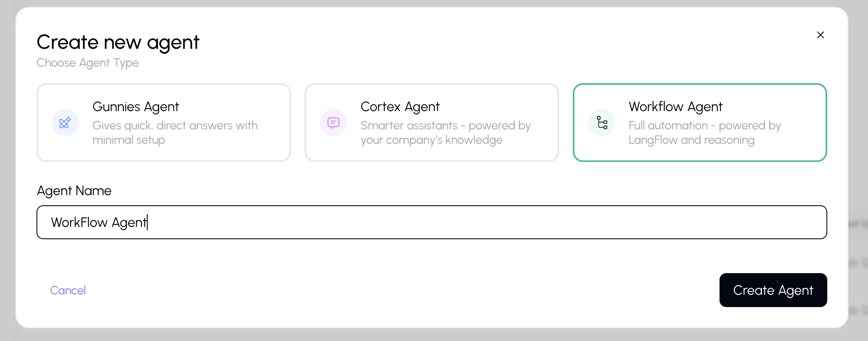Dismiss the dialog with the X icon
Image resolution: width=868 pixels, height=341 pixels.
coord(820,35)
